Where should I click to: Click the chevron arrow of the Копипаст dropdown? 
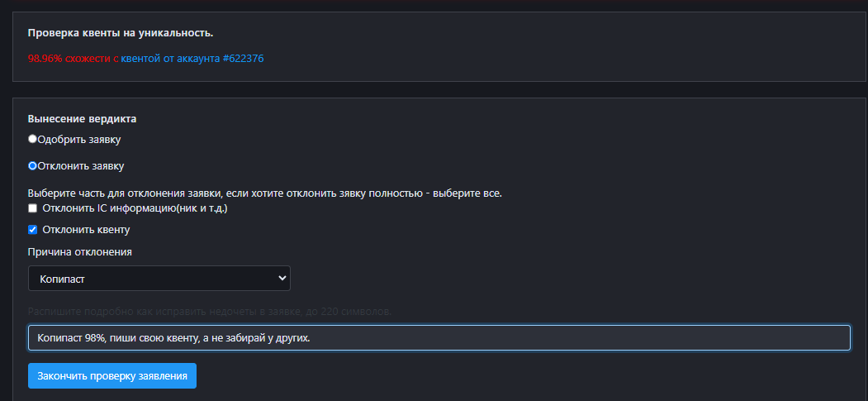[x=282, y=279]
